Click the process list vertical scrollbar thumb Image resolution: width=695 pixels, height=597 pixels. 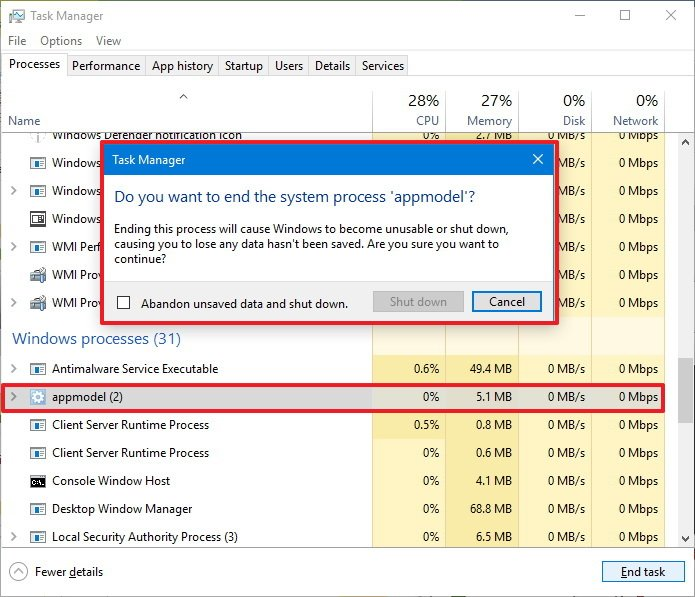click(685, 390)
